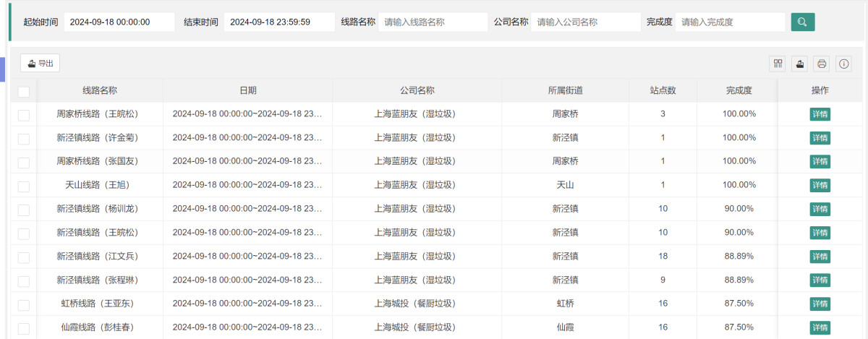
Task: Click the 88.89% cell in 江文兵 row
Action: click(739, 257)
